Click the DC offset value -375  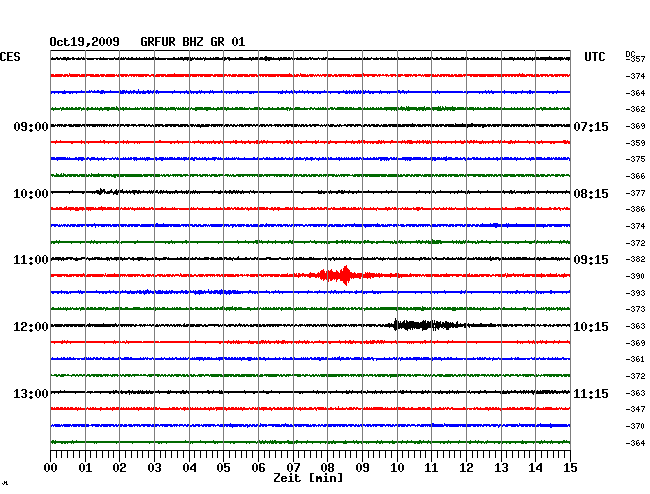pos(635,159)
